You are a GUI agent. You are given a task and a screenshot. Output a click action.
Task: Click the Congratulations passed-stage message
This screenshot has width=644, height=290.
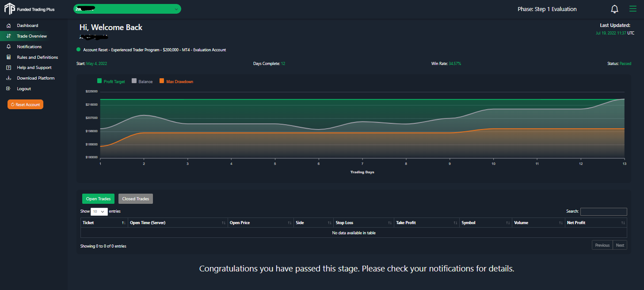[x=357, y=268]
